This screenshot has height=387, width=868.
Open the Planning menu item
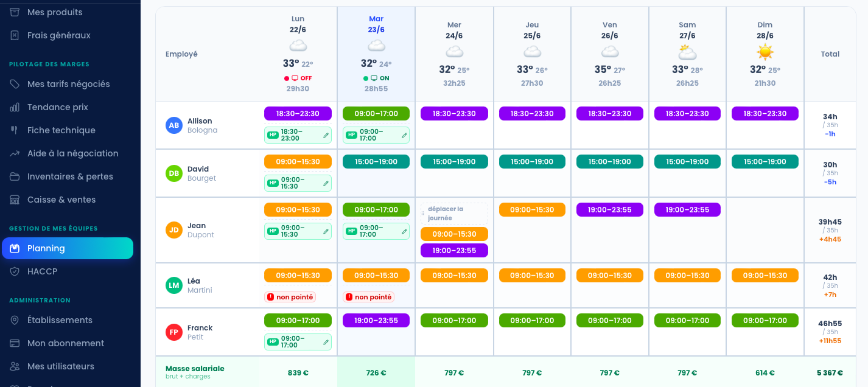pos(68,248)
